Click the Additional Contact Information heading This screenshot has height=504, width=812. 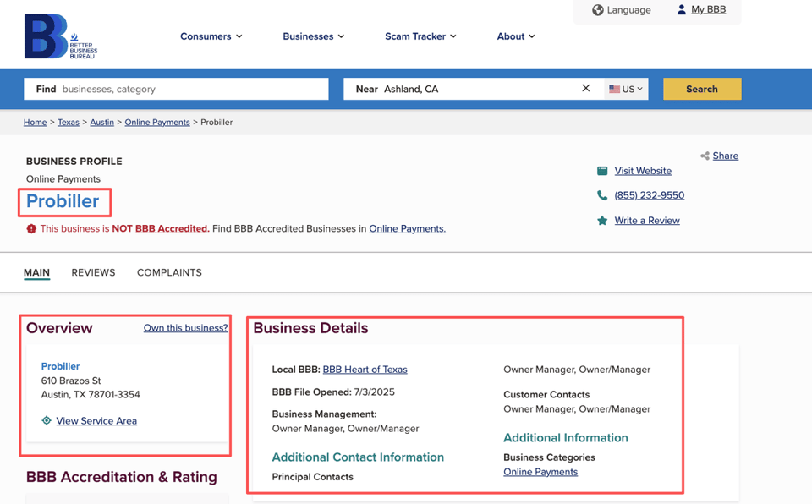pos(358,457)
